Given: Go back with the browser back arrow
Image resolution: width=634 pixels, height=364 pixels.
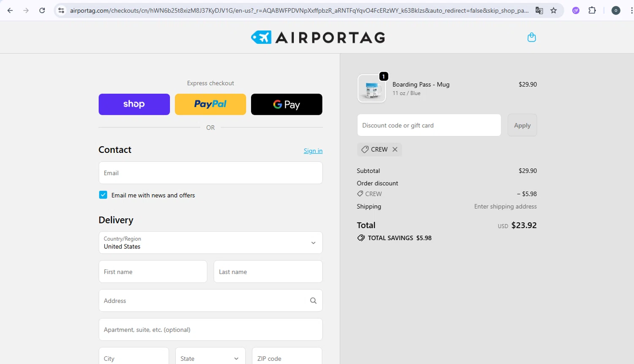Looking at the screenshot, I should coord(10,11).
